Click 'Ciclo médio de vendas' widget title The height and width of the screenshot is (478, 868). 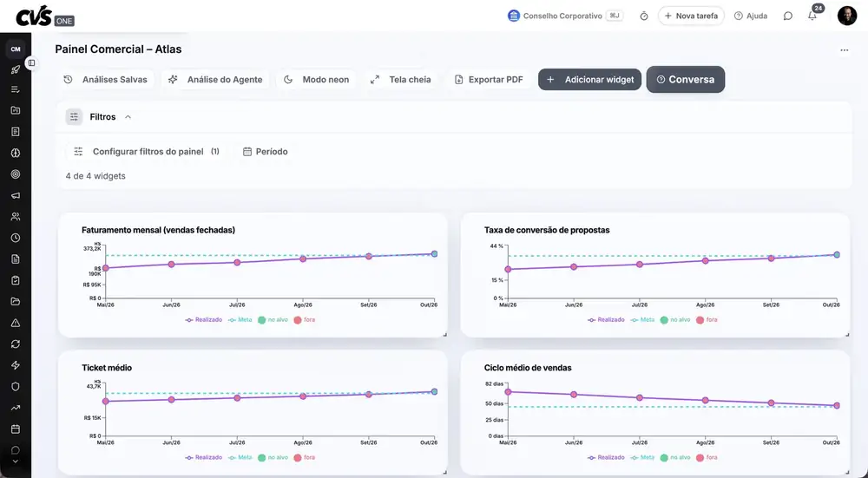click(528, 368)
